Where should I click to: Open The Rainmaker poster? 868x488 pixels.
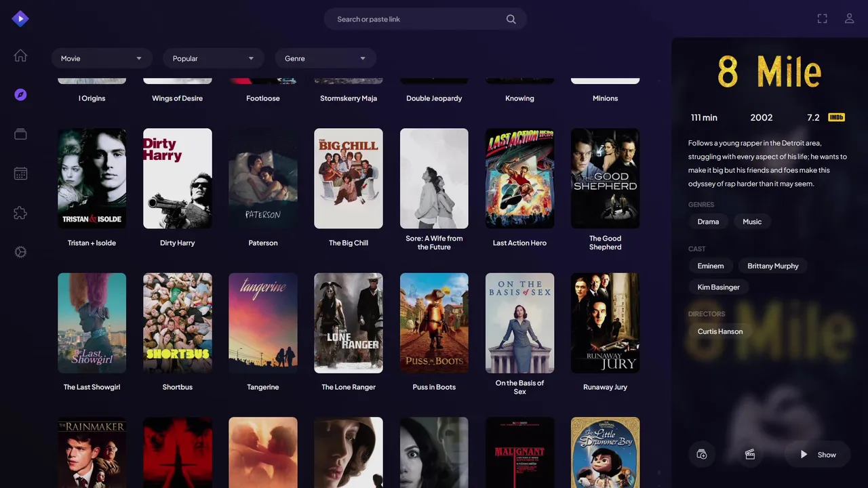(x=92, y=453)
